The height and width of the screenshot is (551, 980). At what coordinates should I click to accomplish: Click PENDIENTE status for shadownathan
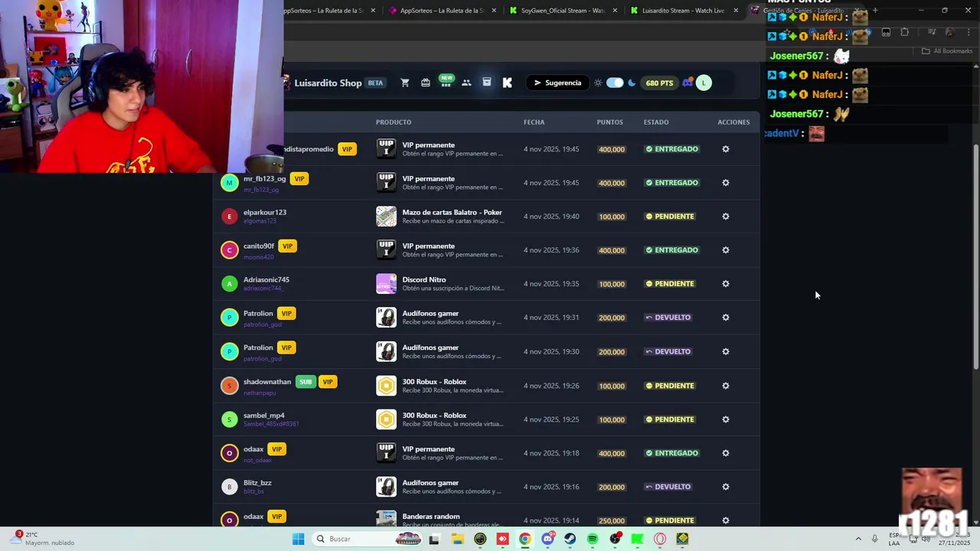[670, 386]
